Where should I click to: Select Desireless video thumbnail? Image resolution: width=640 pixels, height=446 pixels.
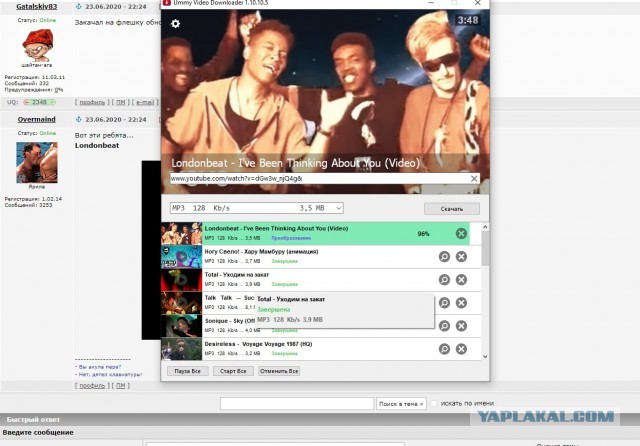[182, 349]
